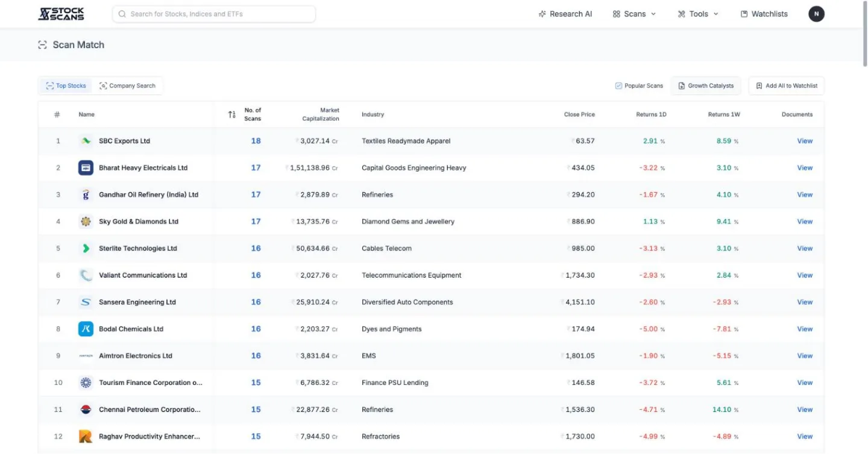
Task: Click Add All to Watchlist button
Action: pyautogui.click(x=786, y=86)
